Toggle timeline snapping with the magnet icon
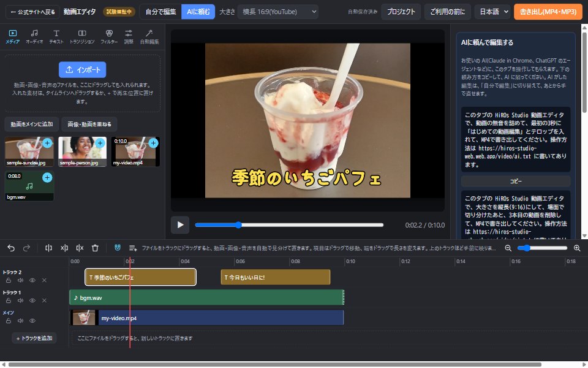588x368 pixels. point(118,247)
